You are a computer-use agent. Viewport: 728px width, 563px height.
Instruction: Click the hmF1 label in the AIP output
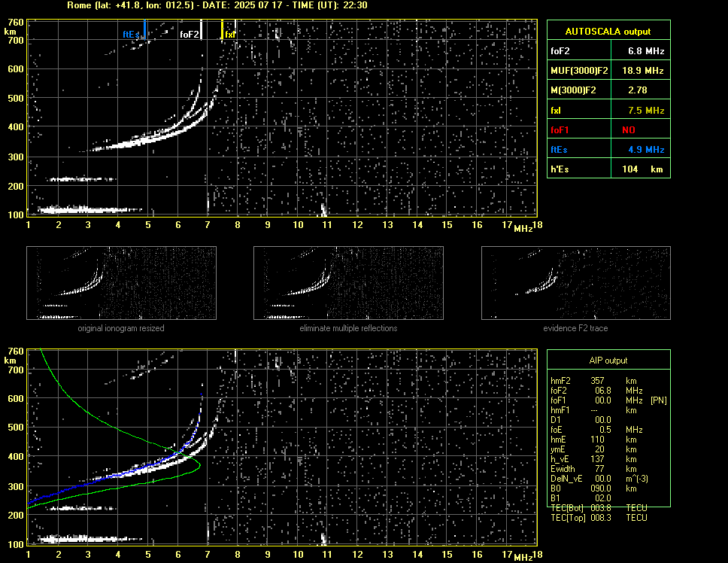(560, 410)
